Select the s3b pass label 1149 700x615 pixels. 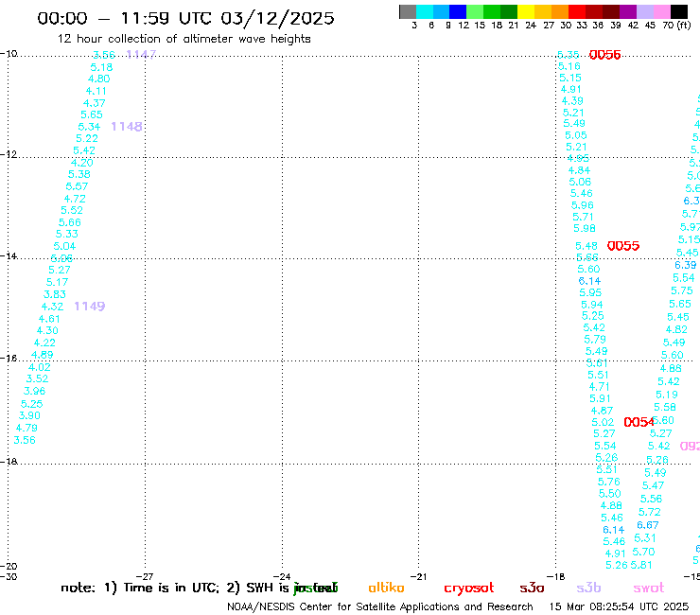(90, 306)
